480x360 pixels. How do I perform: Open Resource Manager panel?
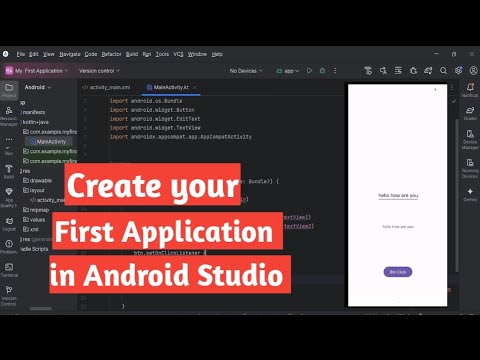[x=9, y=116]
